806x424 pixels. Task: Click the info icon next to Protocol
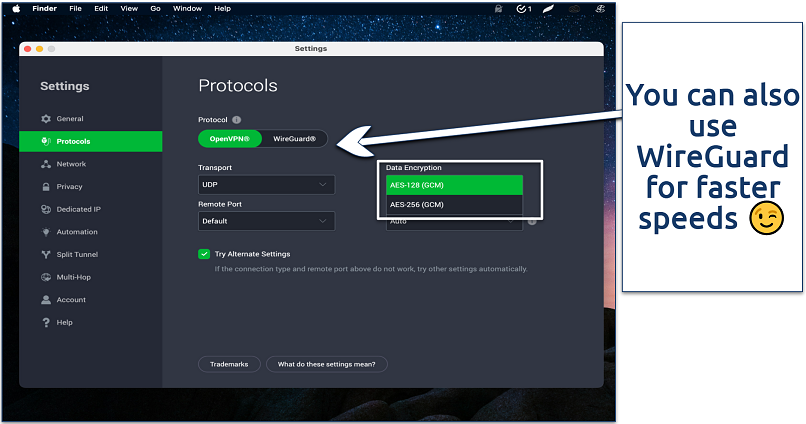coord(237,120)
